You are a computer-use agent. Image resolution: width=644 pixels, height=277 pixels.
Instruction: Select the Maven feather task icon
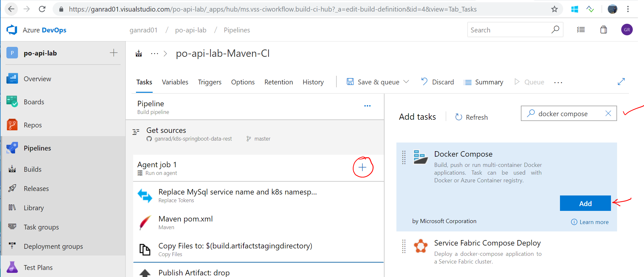(x=145, y=222)
